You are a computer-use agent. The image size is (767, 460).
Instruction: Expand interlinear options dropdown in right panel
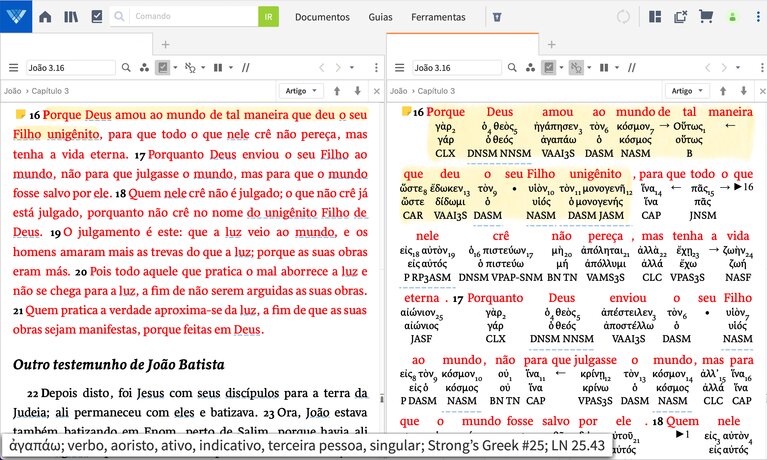coord(561,68)
